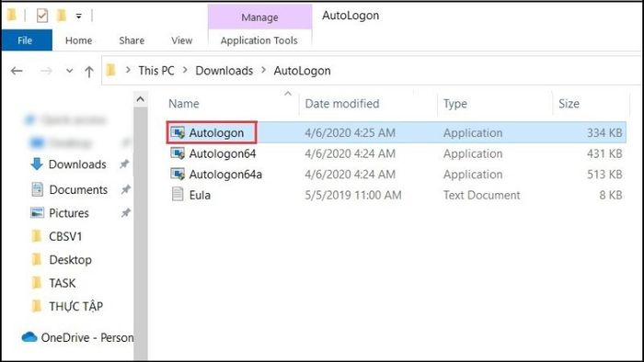
Task: Open the Customize Quick Access Toolbar dropdown
Action: [78, 17]
